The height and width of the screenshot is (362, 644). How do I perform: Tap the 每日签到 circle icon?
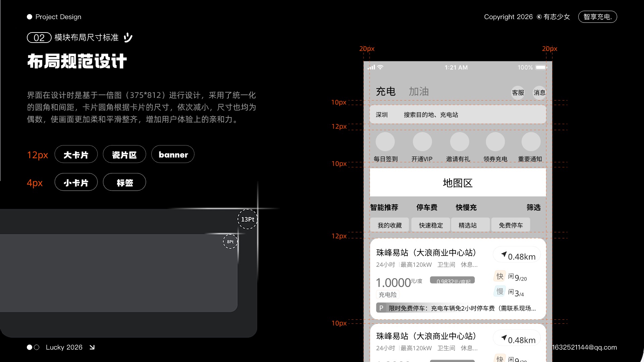click(385, 141)
